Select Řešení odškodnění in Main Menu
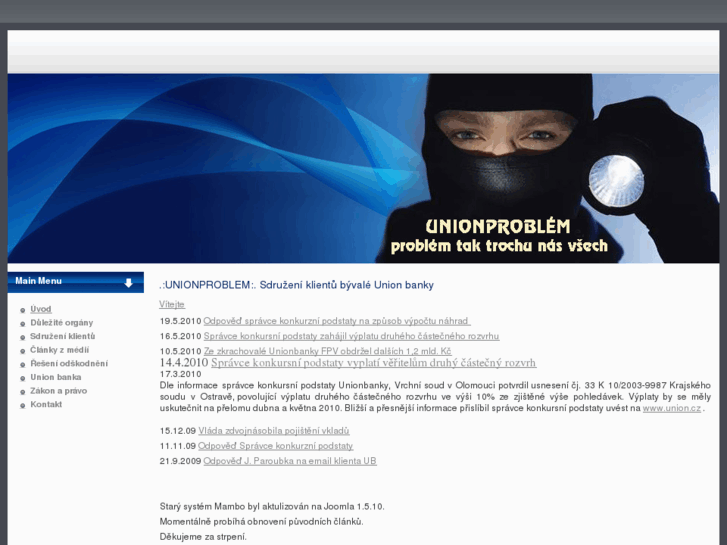The height and width of the screenshot is (545, 727). click(x=69, y=363)
